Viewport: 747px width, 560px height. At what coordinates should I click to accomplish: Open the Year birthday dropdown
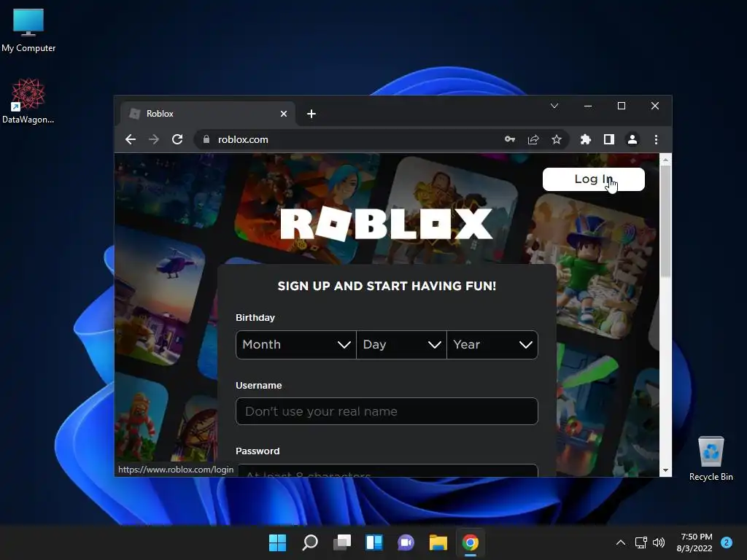pyautogui.click(x=492, y=345)
